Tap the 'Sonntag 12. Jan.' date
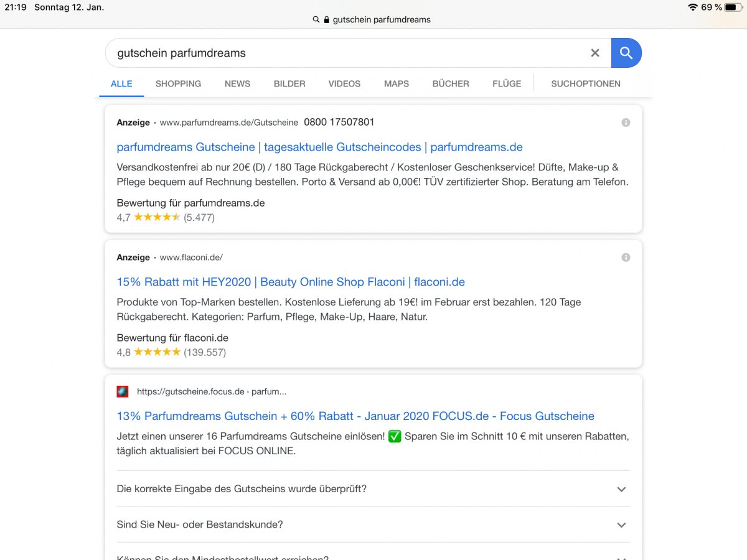Image resolution: width=747 pixels, height=560 pixels. coord(69,7)
